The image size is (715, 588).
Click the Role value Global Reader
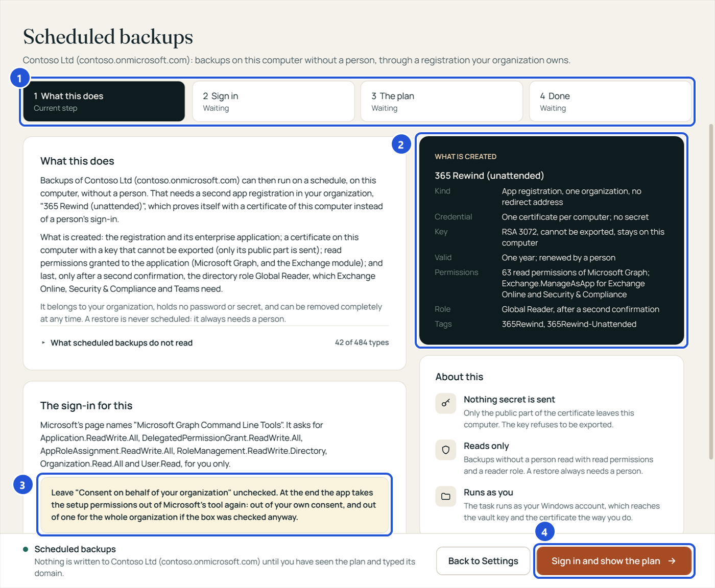[x=580, y=309]
